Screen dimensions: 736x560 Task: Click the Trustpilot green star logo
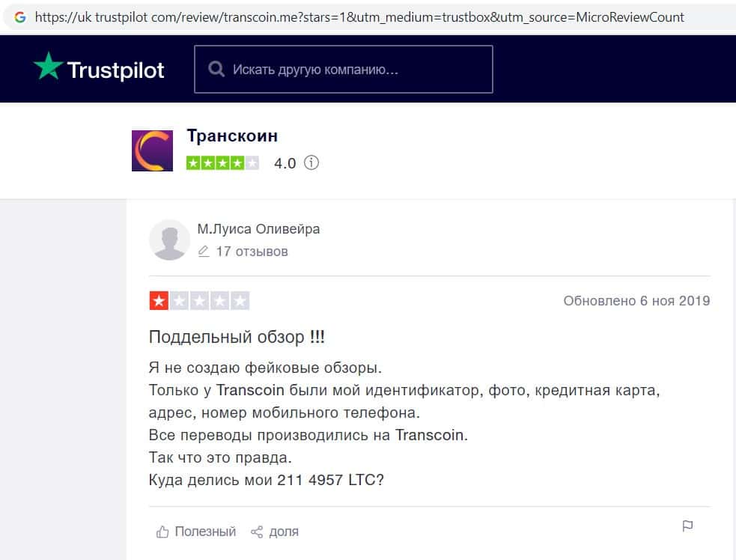48,66
